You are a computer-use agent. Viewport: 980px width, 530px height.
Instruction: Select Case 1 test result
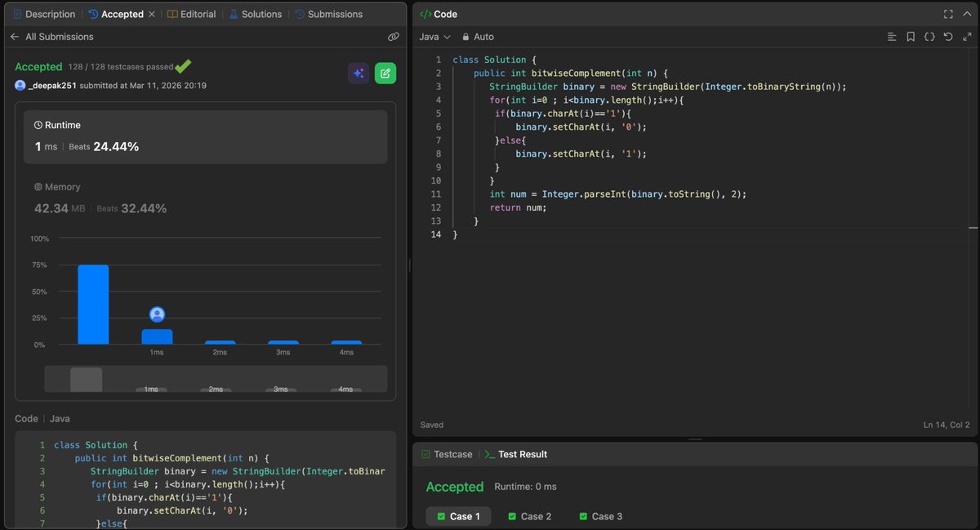click(458, 516)
